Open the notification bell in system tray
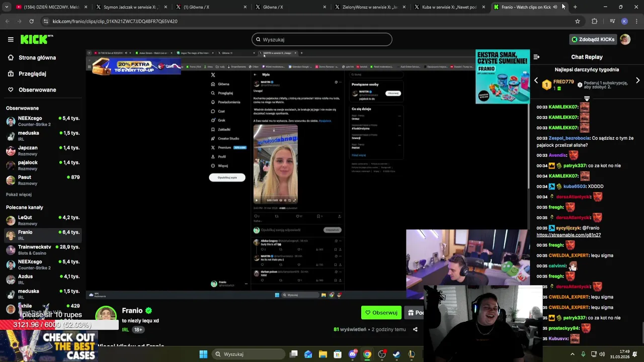The width and height of the screenshot is (644, 362). [x=635, y=354]
